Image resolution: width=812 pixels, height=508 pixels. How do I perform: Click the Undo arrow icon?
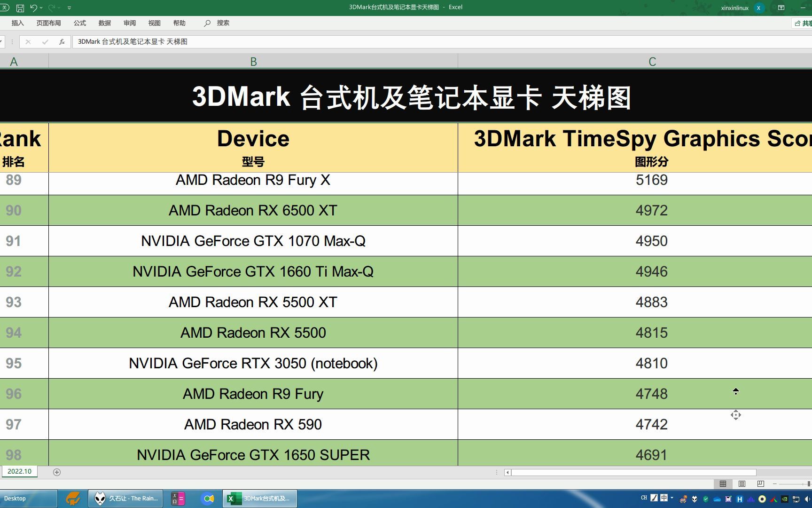[33, 8]
